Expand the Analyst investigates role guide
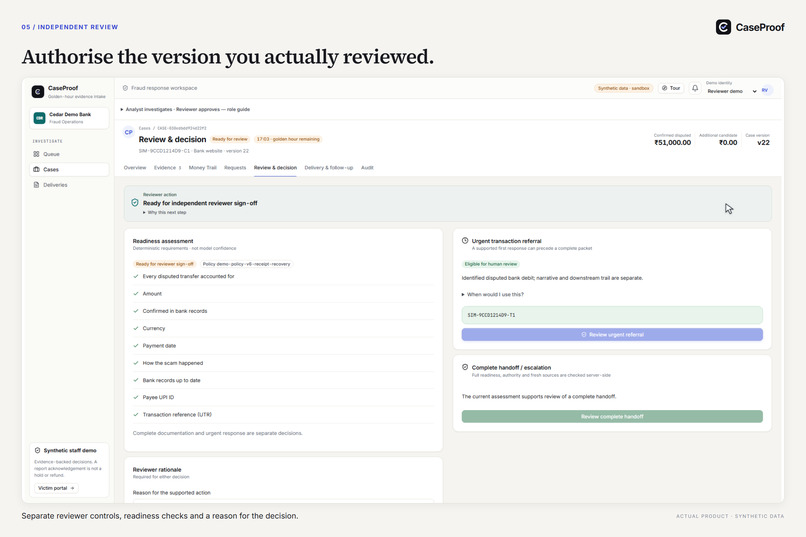The height and width of the screenshot is (537, 806). tap(185, 109)
